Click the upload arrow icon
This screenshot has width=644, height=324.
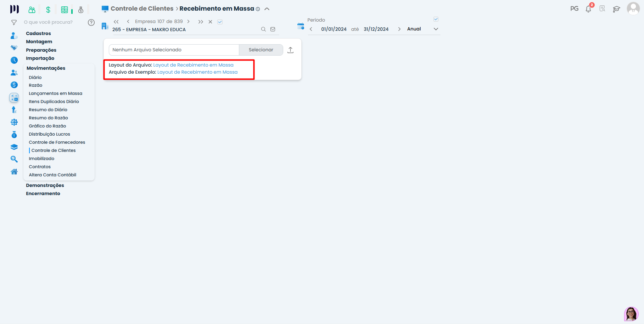[x=291, y=50]
